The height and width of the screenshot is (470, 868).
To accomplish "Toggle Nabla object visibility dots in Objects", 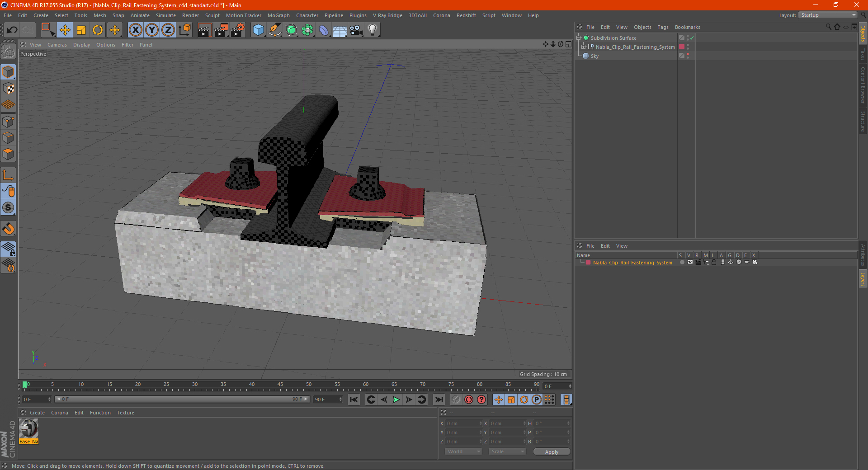I will [688, 47].
